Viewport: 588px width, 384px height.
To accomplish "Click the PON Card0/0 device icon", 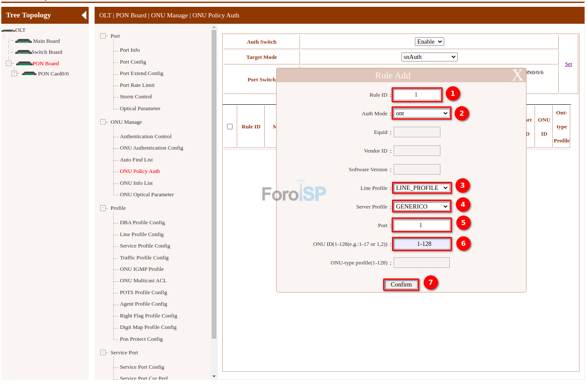I will point(29,74).
